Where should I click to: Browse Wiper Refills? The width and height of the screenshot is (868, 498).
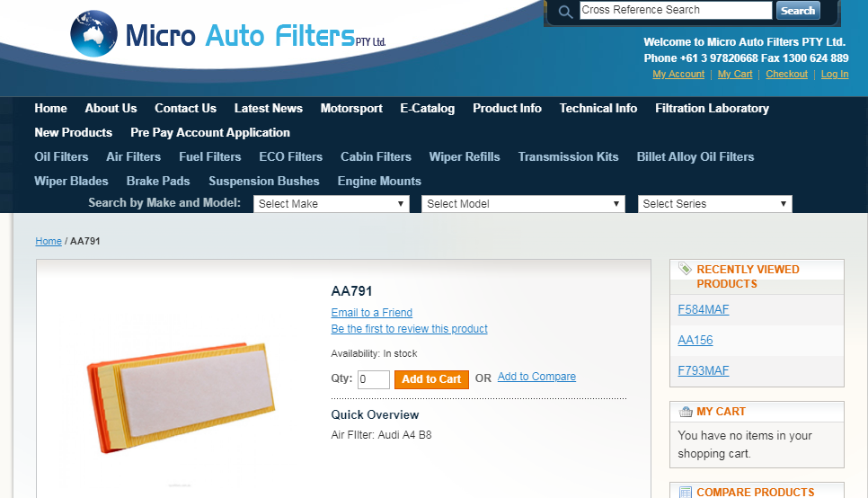pos(465,157)
